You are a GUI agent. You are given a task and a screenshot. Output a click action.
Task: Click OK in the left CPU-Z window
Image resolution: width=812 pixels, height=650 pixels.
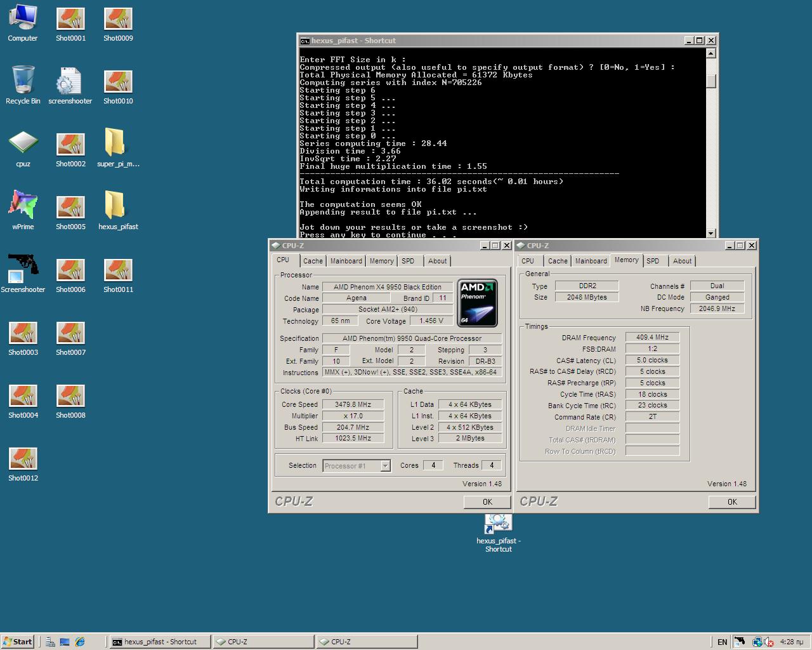click(x=487, y=501)
